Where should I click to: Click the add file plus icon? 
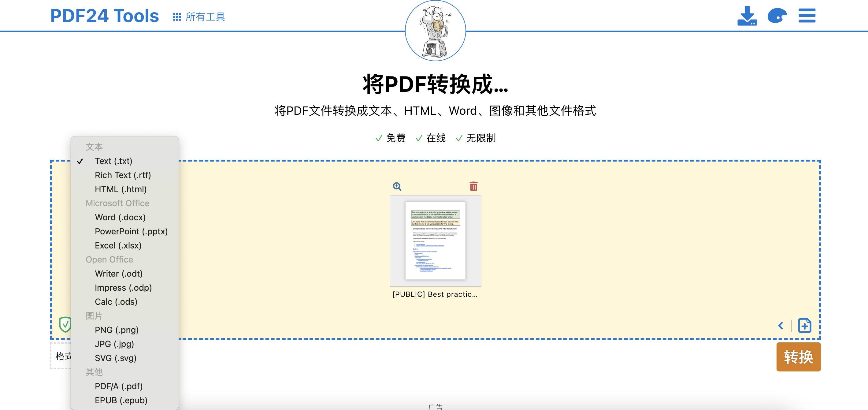point(804,325)
